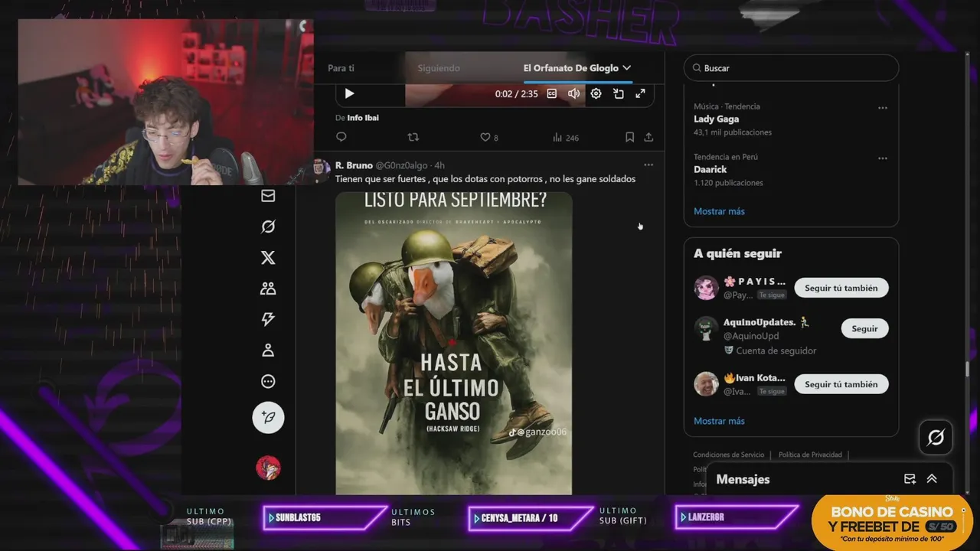Open Profile from the sidebar
This screenshot has width=980, height=551.
pyautogui.click(x=268, y=350)
